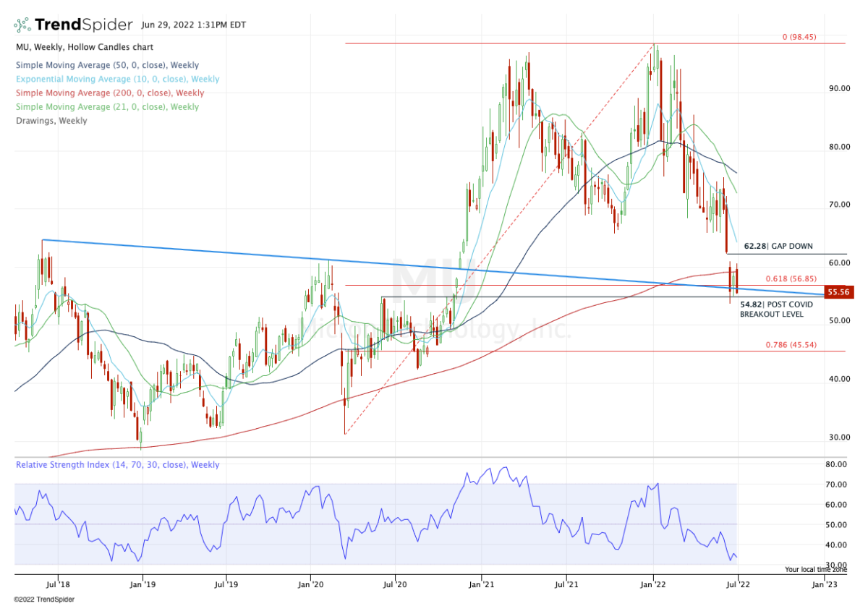Click the Fibonacci 0.618 (56.85) label
This screenshot has height=606, width=868.
tap(791, 278)
